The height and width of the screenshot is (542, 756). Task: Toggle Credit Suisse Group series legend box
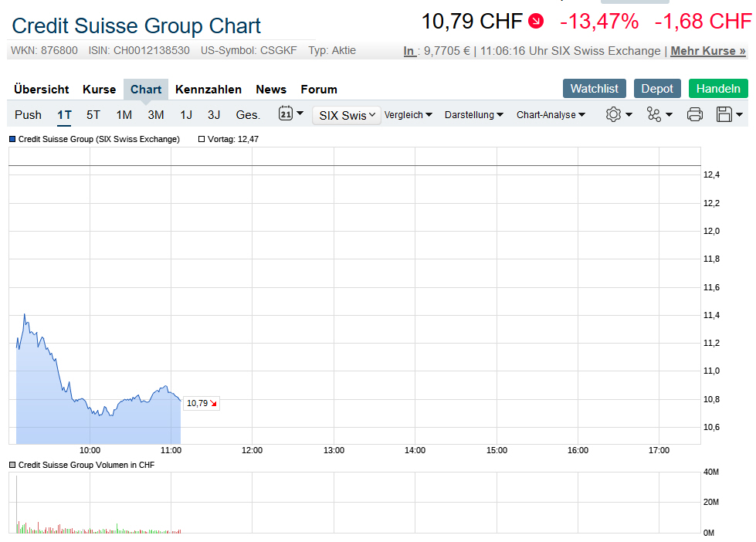coord(12,139)
